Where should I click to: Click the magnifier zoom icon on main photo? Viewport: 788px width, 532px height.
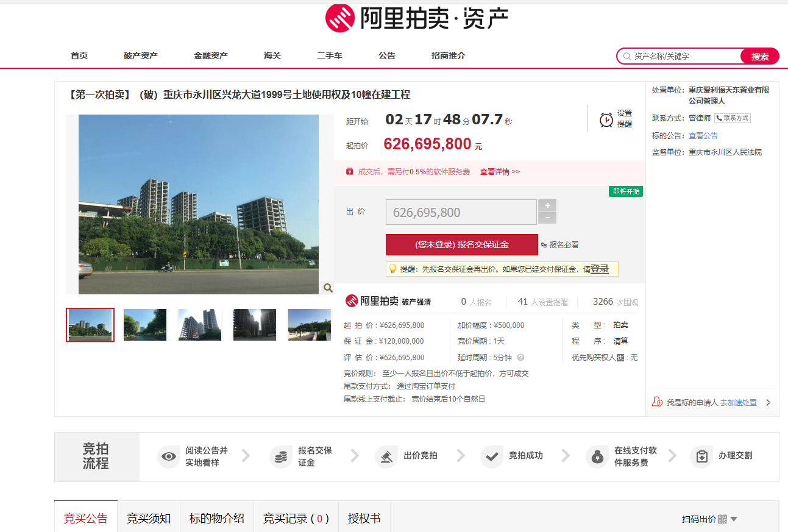point(327,288)
